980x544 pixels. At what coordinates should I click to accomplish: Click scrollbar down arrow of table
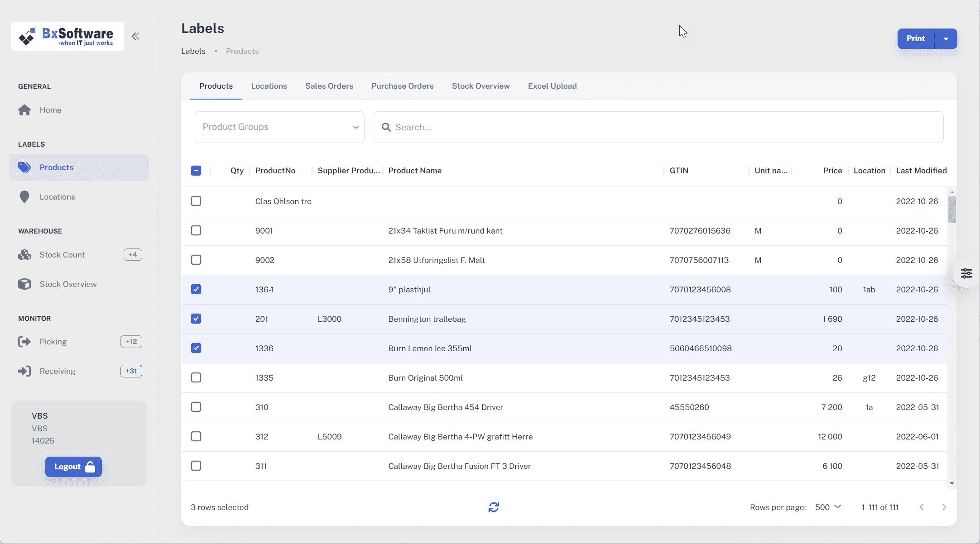[952, 484]
